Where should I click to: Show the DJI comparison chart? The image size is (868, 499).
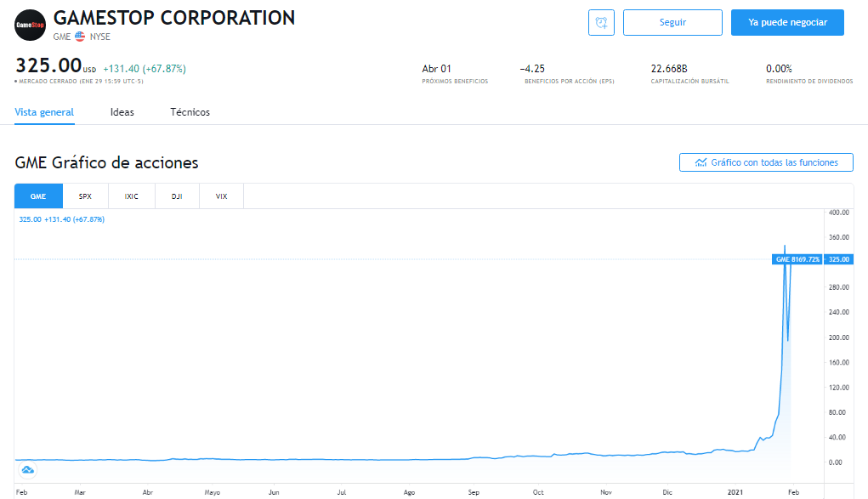pyautogui.click(x=177, y=196)
